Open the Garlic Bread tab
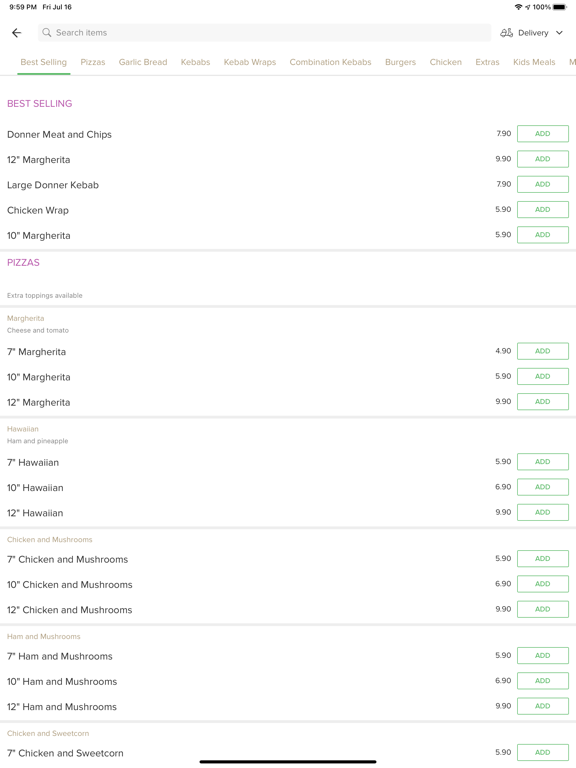Viewport: 576px width, 768px height. 143,62
